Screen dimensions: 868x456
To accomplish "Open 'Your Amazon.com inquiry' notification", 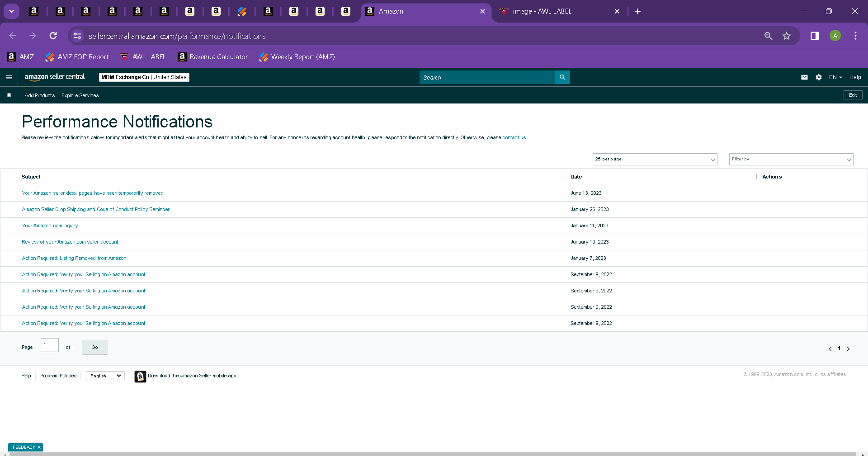I will [50, 226].
